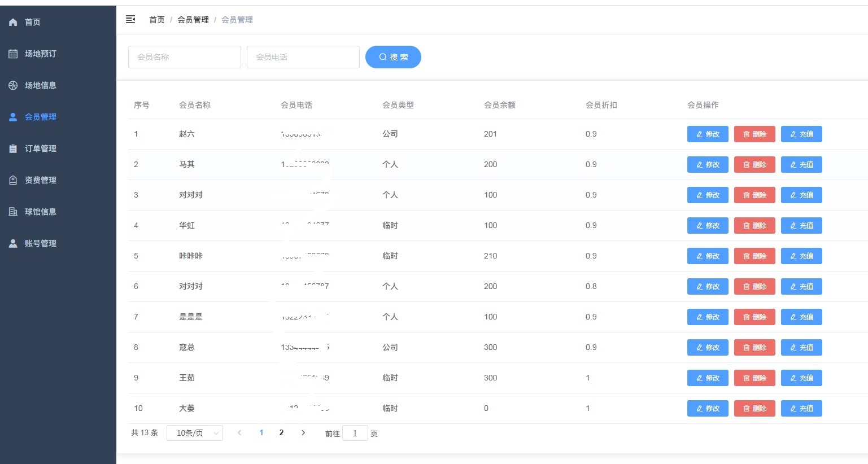Click 删除 for member 大萎
This screenshot has width=868, height=464.
(x=754, y=408)
